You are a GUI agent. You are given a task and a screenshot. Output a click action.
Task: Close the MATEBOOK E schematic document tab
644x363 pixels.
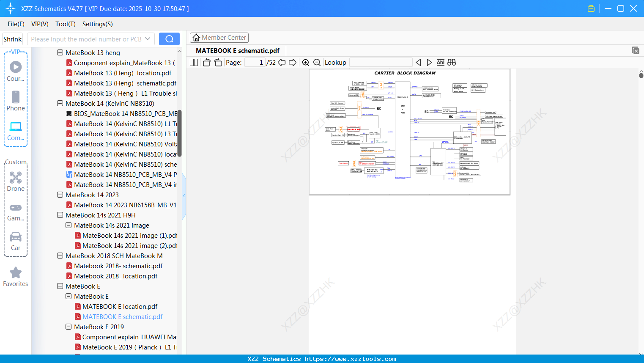(x=635, y=50)
